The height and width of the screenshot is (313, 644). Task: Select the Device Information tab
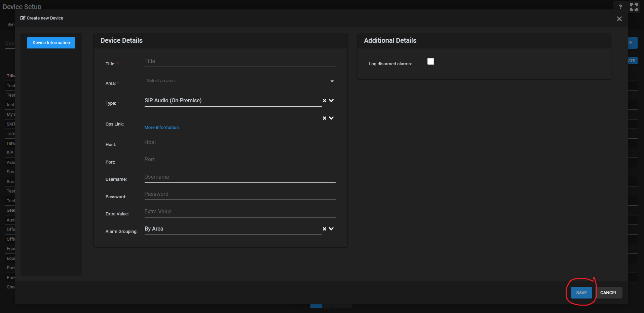(x=51, y=43)
